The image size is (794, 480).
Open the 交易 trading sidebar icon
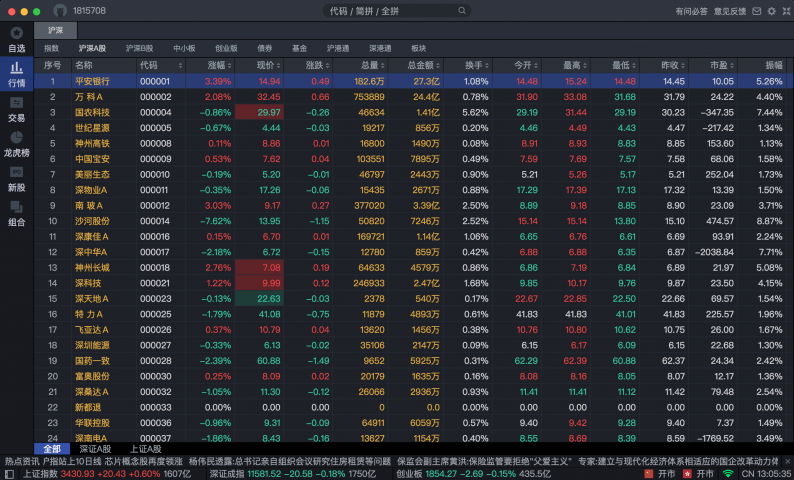tap(16, 108)
